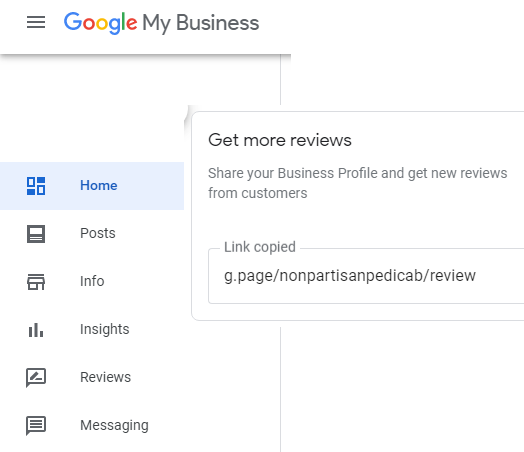Click the Info storefront icon

(x=36, y=282)
